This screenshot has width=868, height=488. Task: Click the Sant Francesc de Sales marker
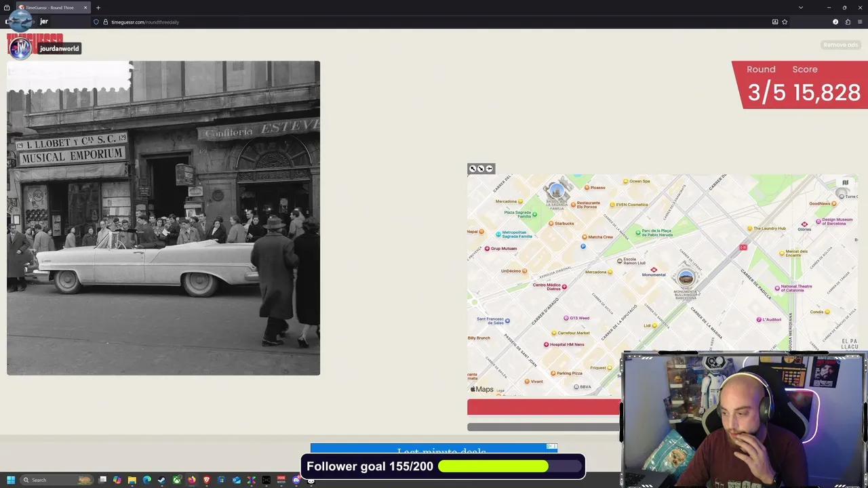507,321
